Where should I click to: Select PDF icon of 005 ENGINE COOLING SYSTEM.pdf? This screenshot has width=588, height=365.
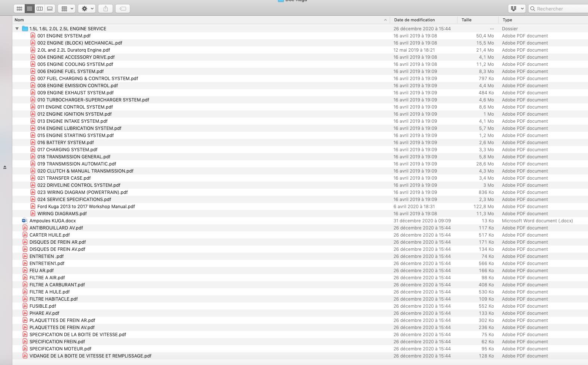[33, 64]
